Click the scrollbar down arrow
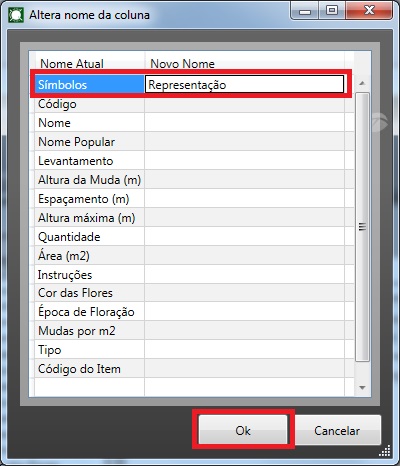 tap(362, 387)
